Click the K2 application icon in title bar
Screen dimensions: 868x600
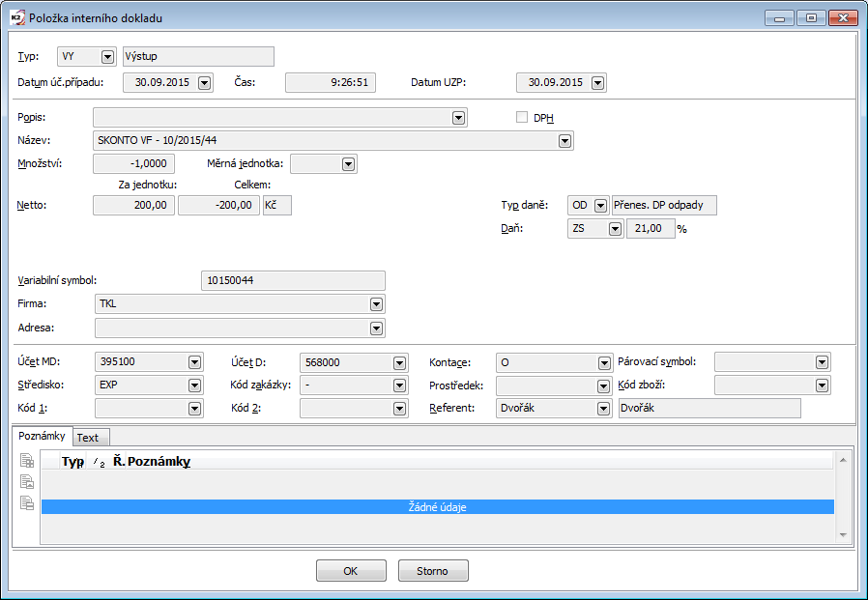click(x=17, y=17)
